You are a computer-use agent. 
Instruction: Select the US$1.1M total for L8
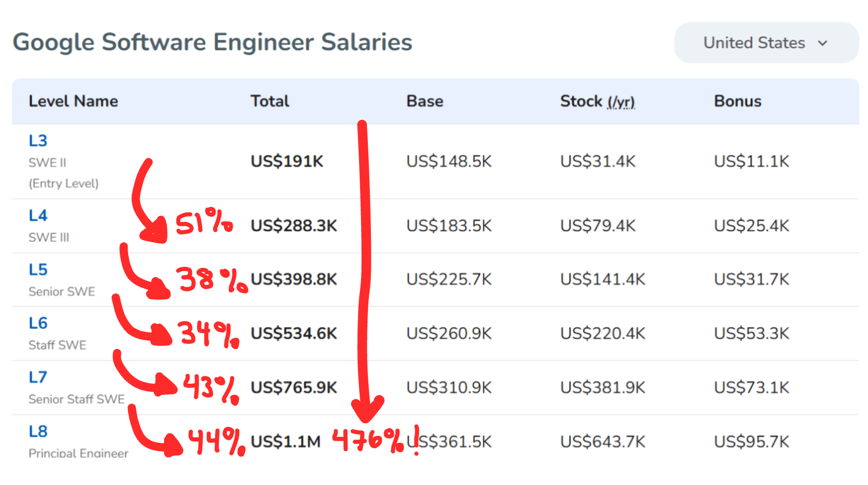coord(285,441)
